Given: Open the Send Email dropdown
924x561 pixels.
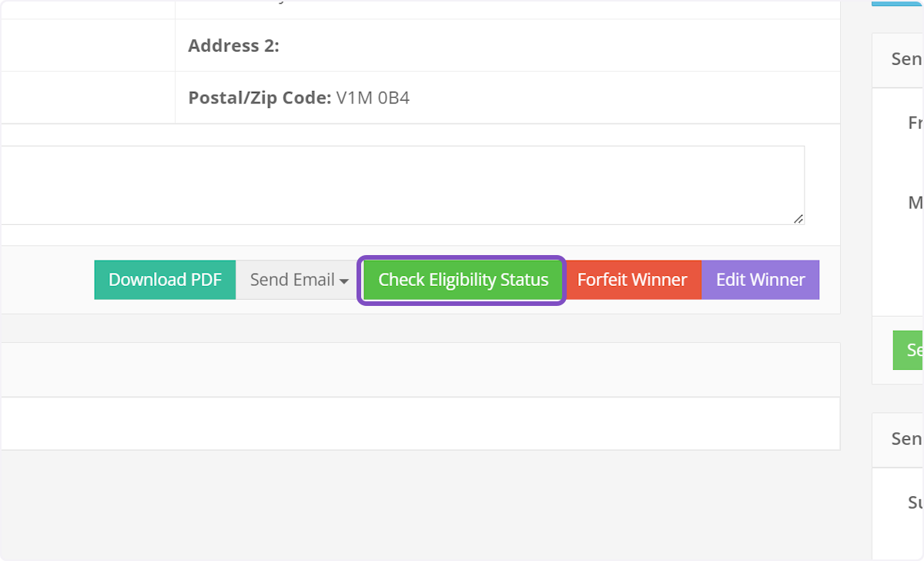Looking at the screenshot, I should [299, 280].
